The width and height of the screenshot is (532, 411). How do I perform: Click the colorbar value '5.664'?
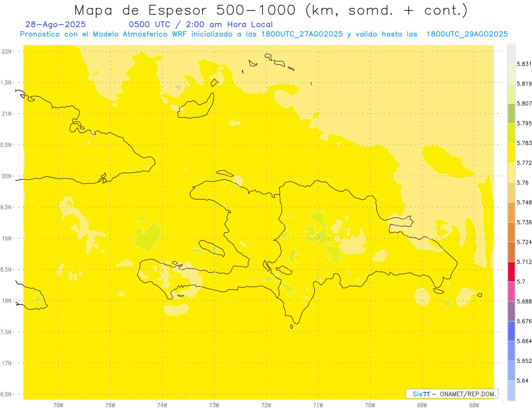click(x=524, y=341)
